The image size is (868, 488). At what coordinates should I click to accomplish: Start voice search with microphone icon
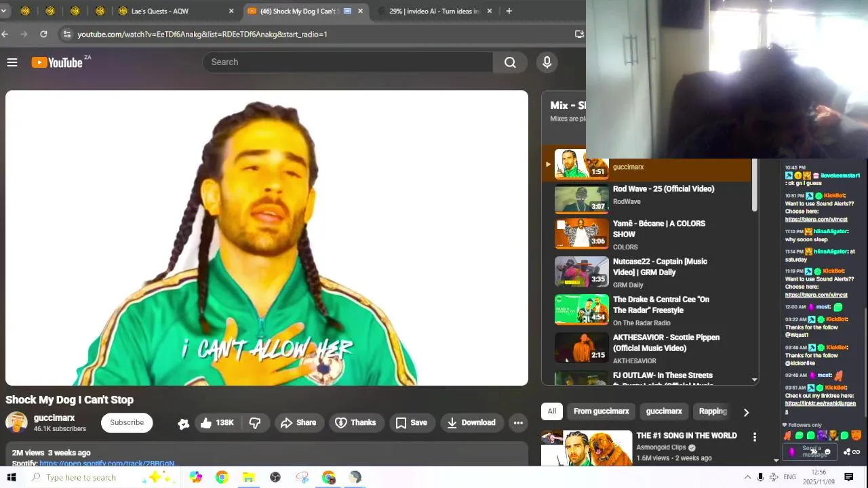coord(547,62)
